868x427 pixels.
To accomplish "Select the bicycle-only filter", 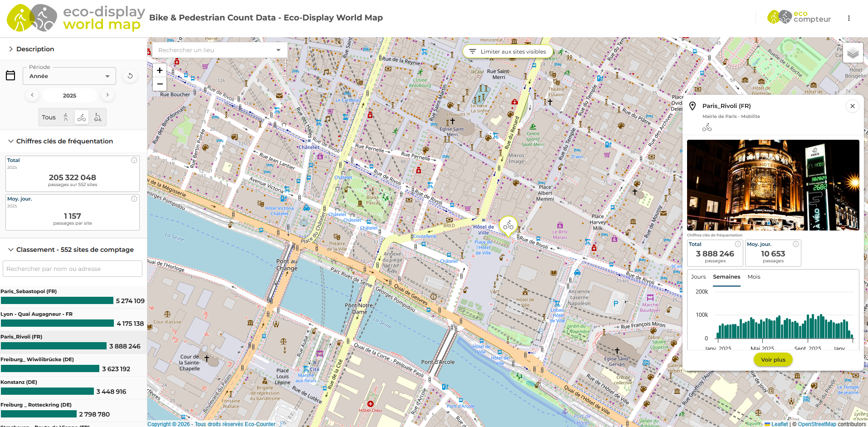I will tap(82, 118).
